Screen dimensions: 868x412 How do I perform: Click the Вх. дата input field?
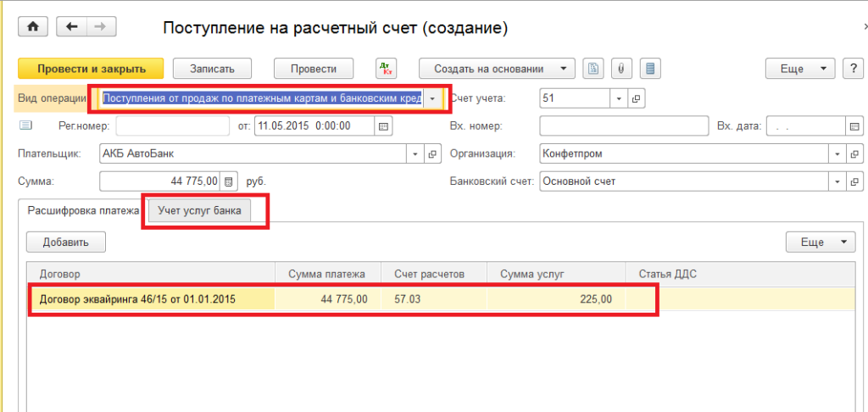pos(806,125)
